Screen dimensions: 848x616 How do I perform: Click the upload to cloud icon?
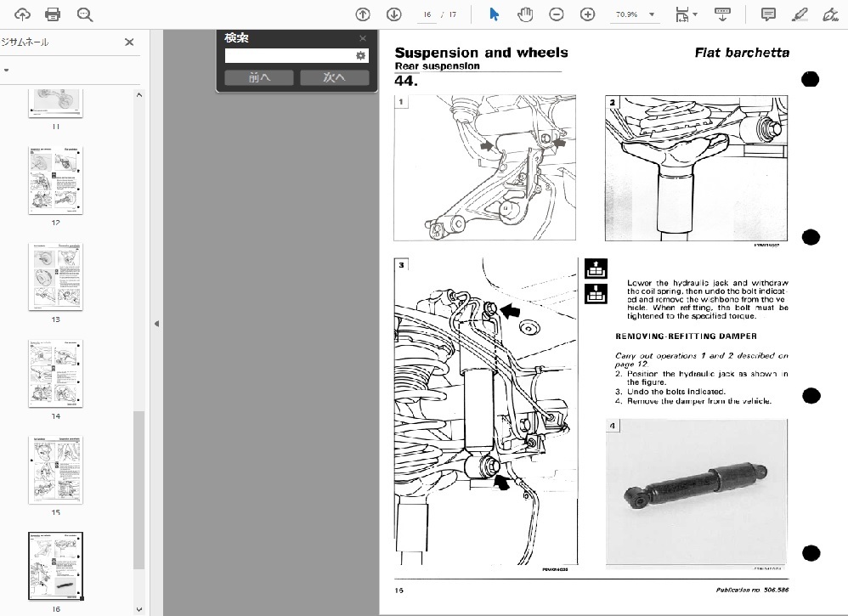22,14
